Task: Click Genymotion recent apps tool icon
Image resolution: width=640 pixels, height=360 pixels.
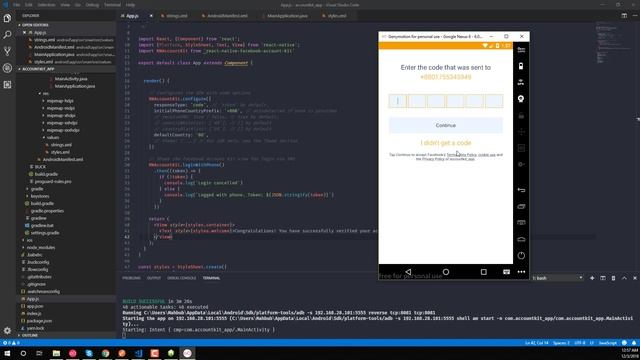Action: coord(521,206)
